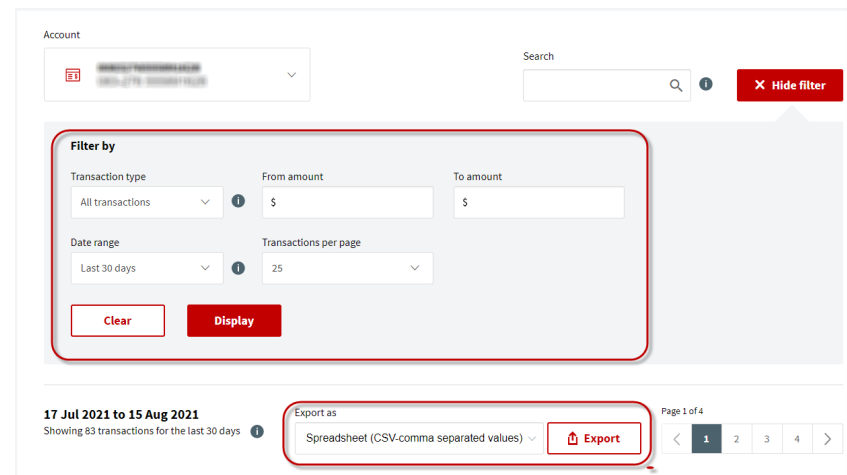Click info icon next to Search field

click(706, 85)
